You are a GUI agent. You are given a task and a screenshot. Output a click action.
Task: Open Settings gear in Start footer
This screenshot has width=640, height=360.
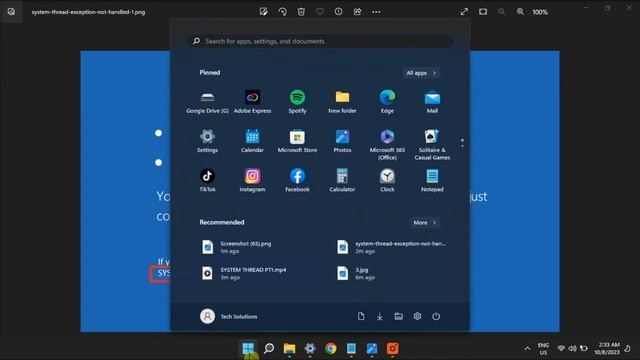(x=417, y=316)
